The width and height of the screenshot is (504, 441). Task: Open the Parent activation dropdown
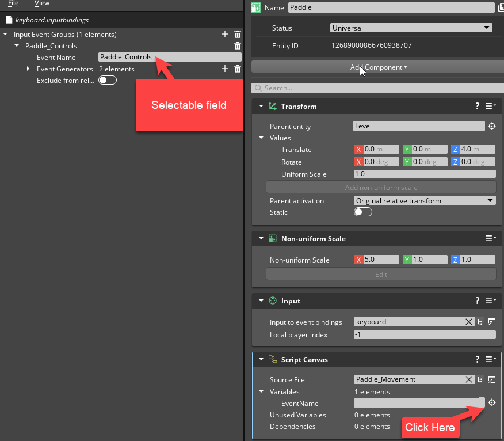tap(424, 200)
